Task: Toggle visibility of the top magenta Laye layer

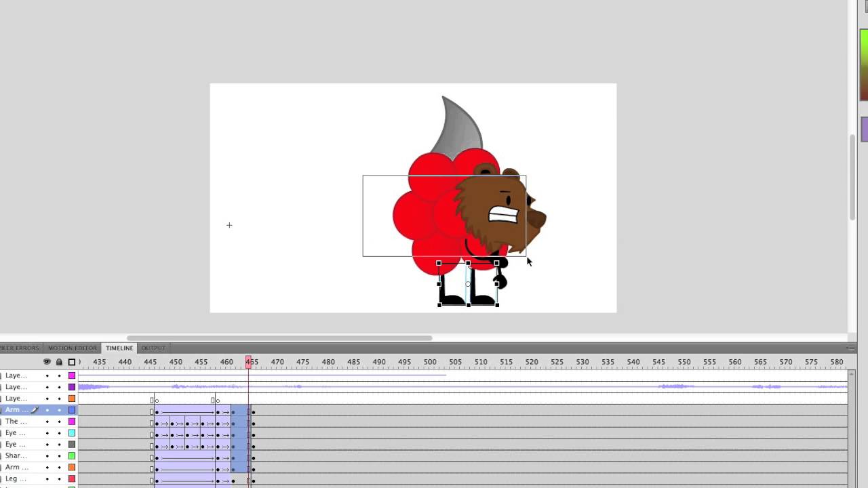Action: click(47, 375)
